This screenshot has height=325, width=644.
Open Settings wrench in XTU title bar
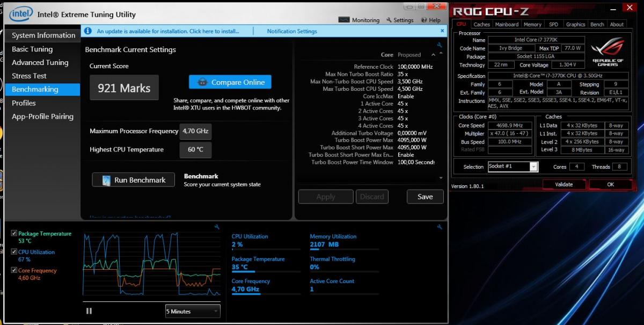coord(390,20)
